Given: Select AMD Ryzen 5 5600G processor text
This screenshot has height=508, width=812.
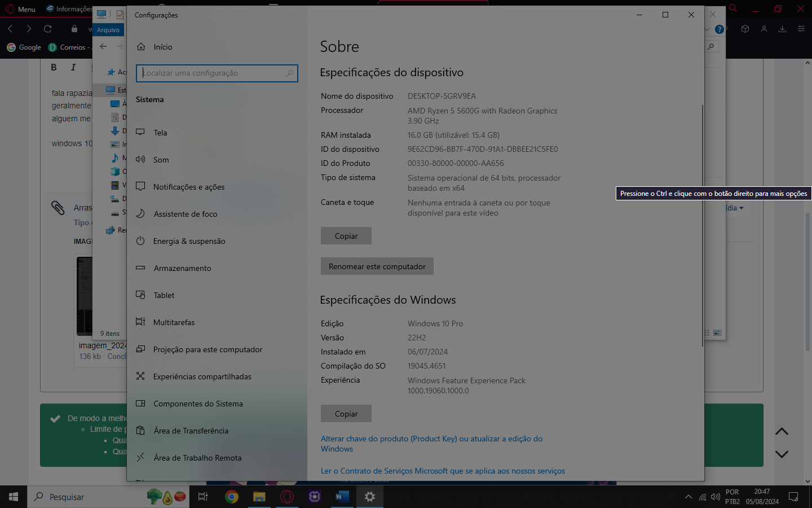Looking at the screenshot, I should (x=482, y=116).
